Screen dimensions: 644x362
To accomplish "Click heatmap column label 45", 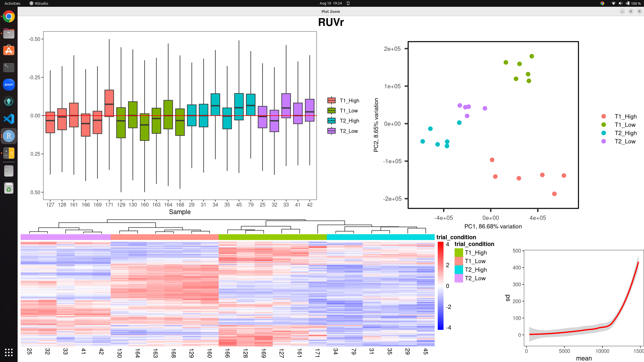I will pyautogui.click(x=426, y=351).
